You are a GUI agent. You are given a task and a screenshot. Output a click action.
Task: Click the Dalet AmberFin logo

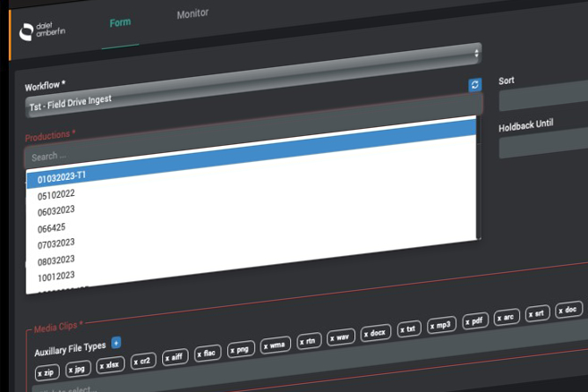click(42, 30)
